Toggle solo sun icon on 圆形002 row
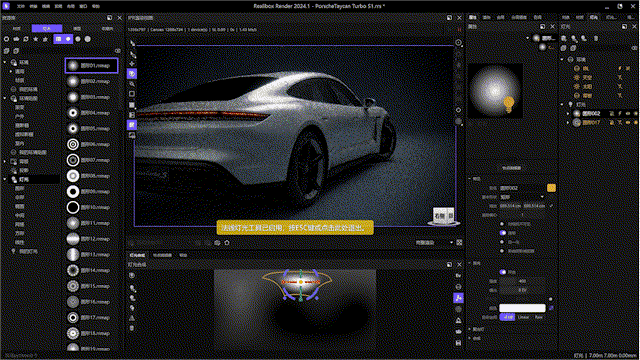Image resolution: width=640 pixels, height=360 pixels. coord(636,113)
